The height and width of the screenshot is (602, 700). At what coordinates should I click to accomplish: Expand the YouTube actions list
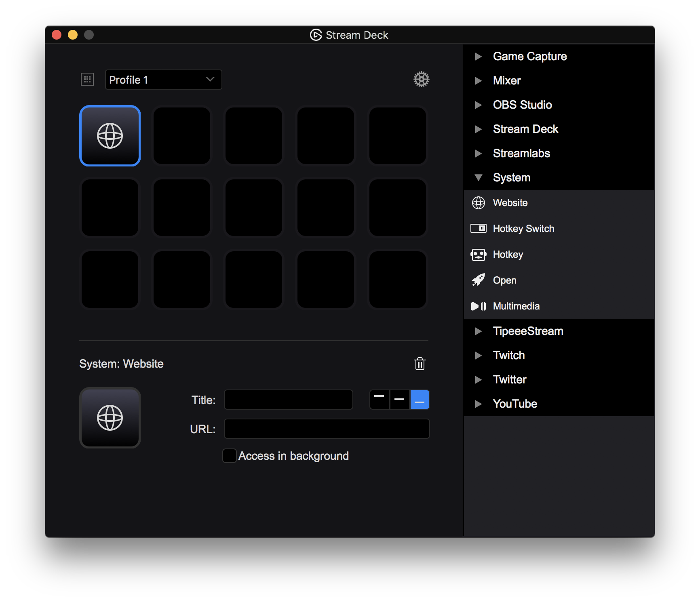click(479, 404)
